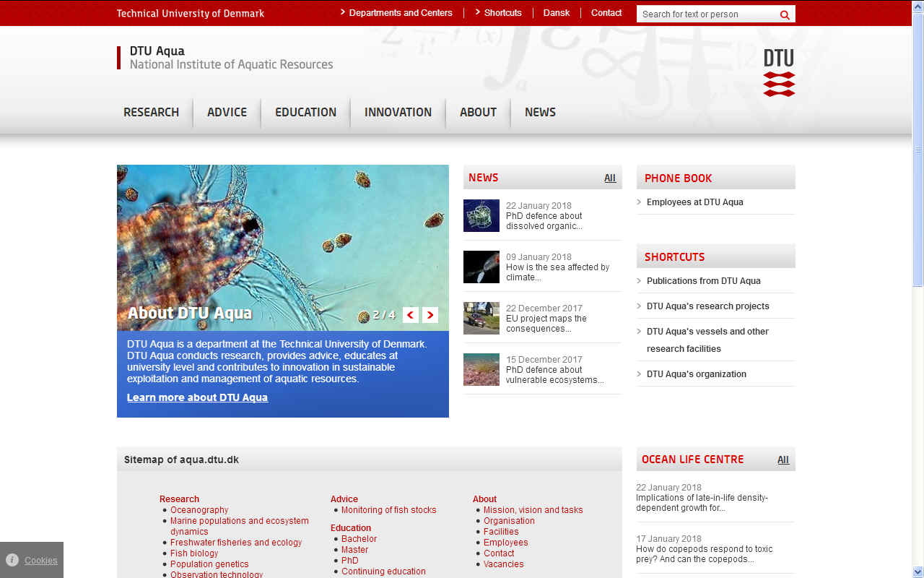Open the Contact link in top bar
The width and height of the screenshot is (924, 578).
tap(606, 13)
